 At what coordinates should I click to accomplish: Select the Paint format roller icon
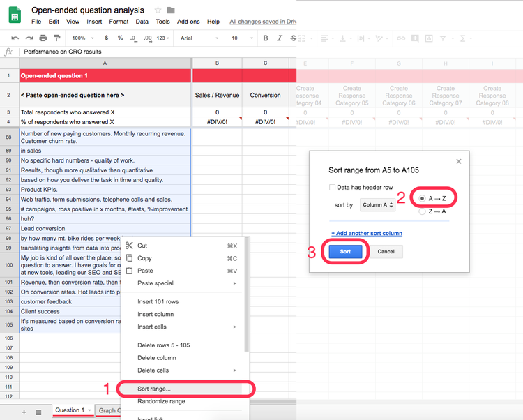[x=57, y=38]
